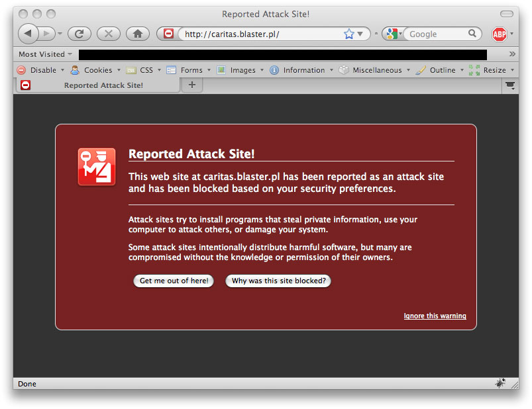Click the Google search magnifier icon
This screenshot has width=532, height=409.
tap(472, 34)
